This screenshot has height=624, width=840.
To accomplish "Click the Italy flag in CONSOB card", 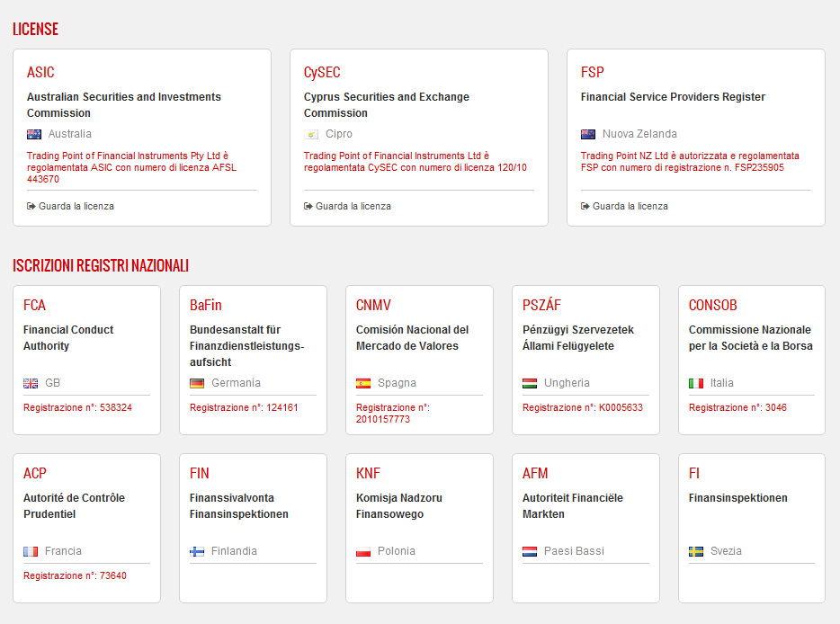I will [696, 383].
